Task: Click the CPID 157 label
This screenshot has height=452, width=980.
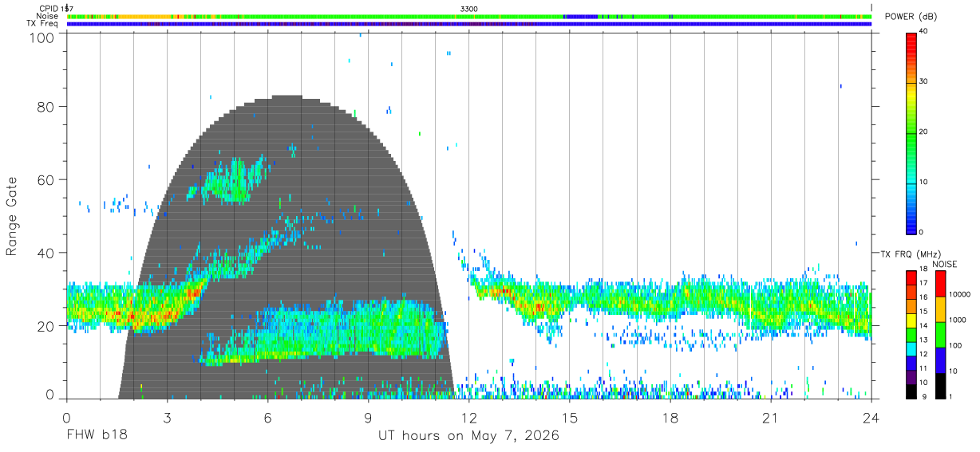Action: coord(56,8)
